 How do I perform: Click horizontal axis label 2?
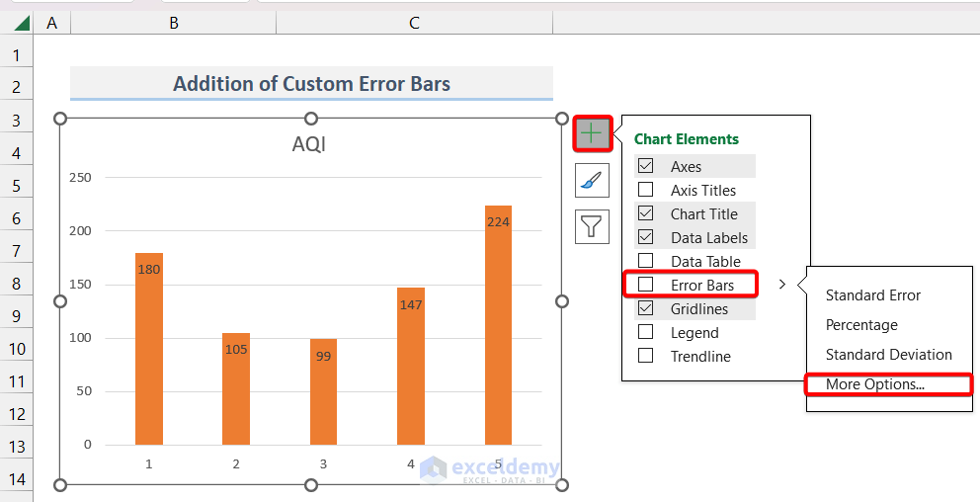236,464
